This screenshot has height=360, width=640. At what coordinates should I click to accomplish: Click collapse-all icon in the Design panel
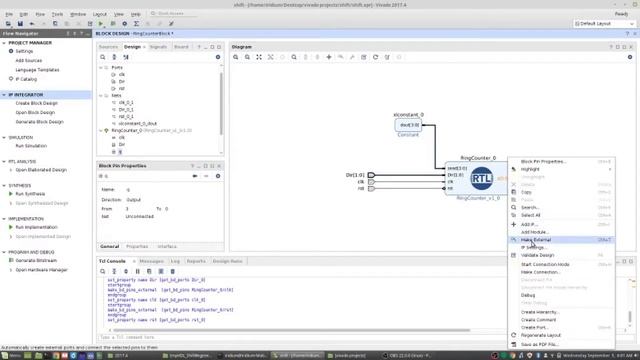pos(114,57)
